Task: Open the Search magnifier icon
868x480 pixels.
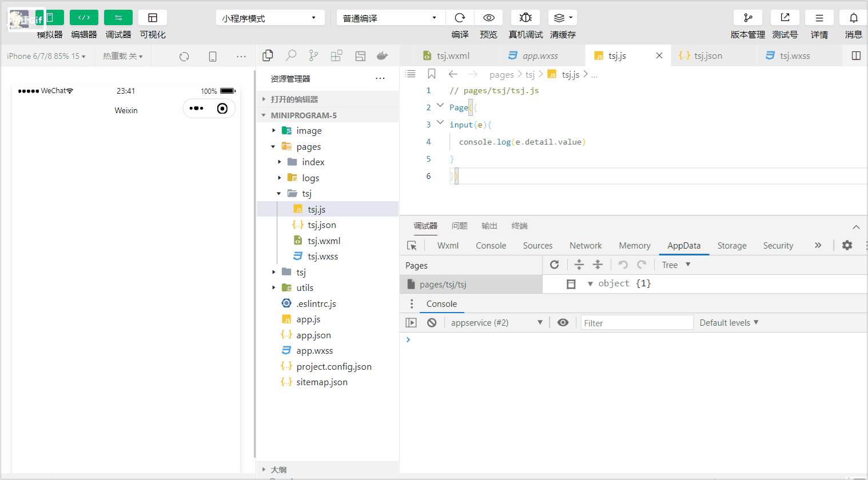Action: (291, 55)
